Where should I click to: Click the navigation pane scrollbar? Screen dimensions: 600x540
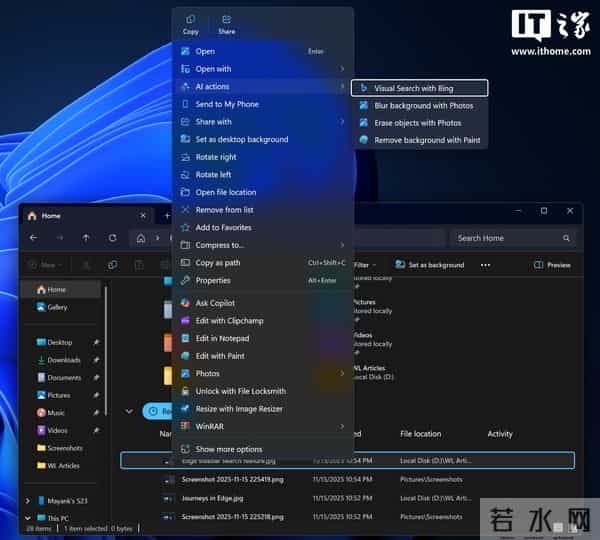coord(106,349)
